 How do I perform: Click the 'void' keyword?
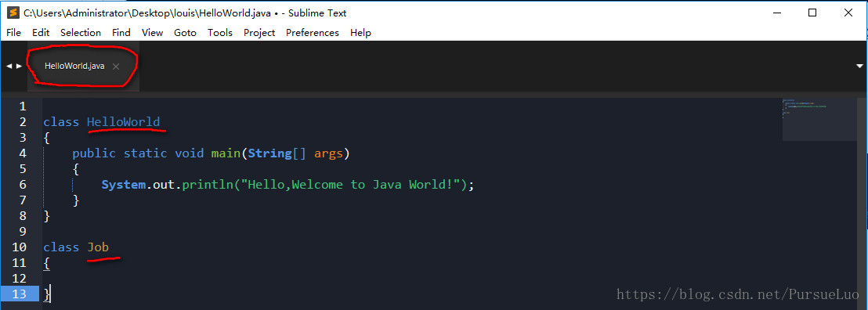click(190, 153)
